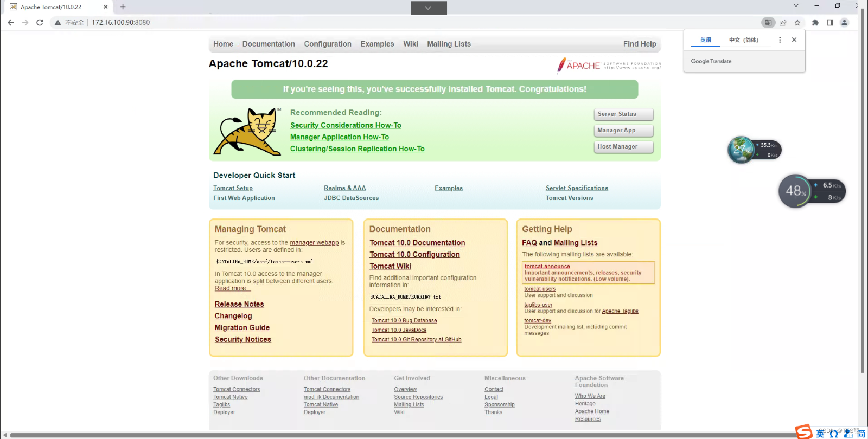Image resolution: width=868 pixels, height=439 pixels.
Task: Open Servlet Specifications link
Action: [x=577, y=188]
